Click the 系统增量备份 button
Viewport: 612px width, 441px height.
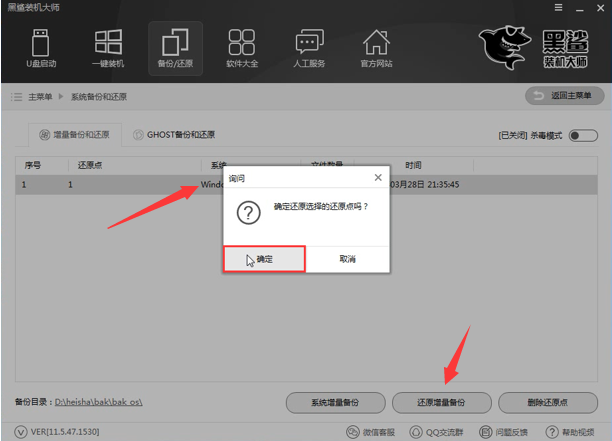point(335,402)
